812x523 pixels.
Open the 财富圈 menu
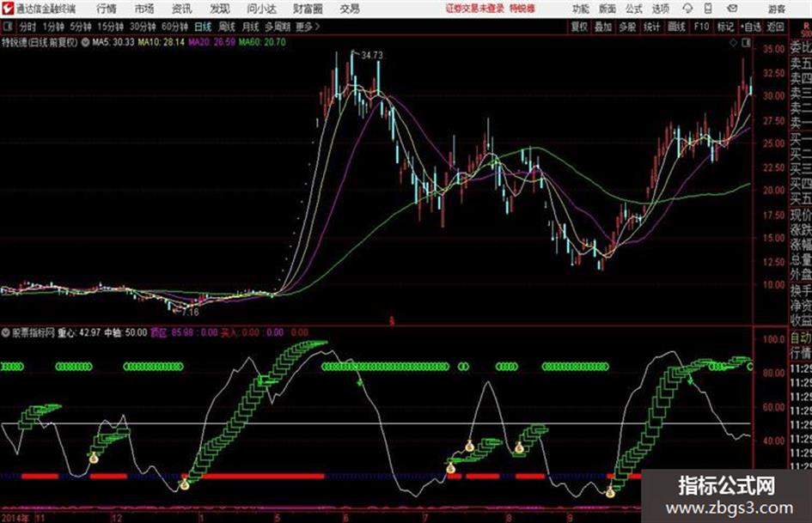[x=308, y=9]
